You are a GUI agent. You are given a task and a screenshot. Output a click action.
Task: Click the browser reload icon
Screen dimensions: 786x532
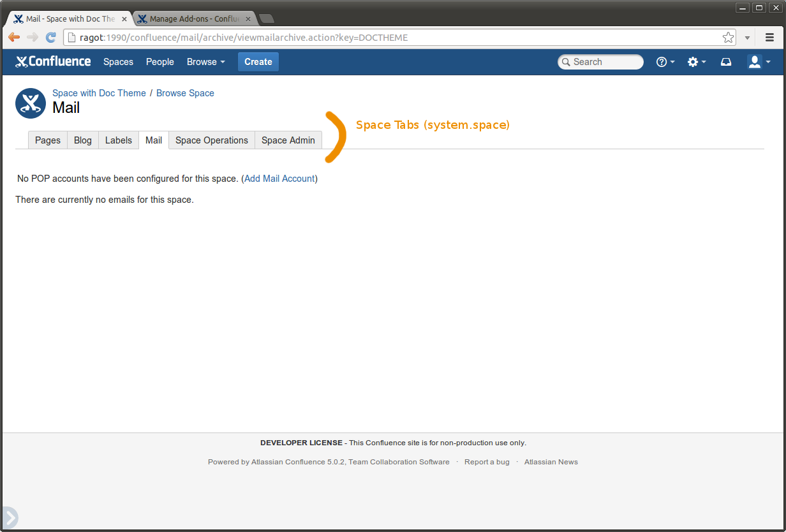(50, 38)
